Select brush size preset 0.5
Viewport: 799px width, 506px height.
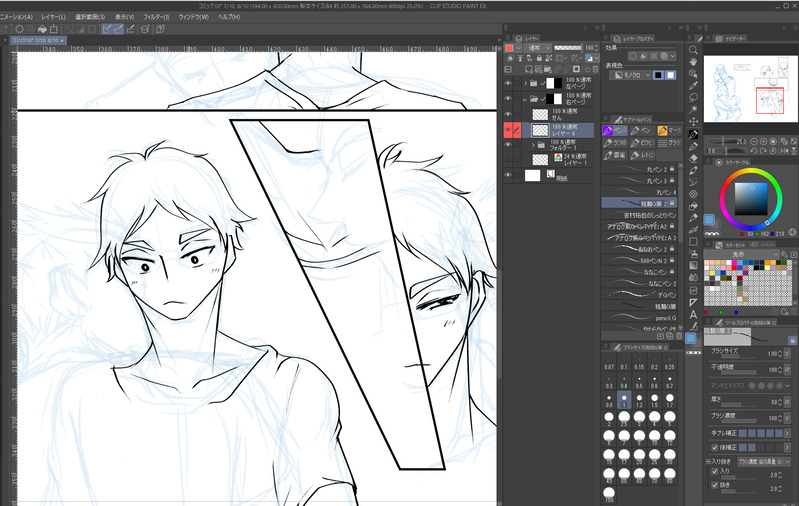639,382
